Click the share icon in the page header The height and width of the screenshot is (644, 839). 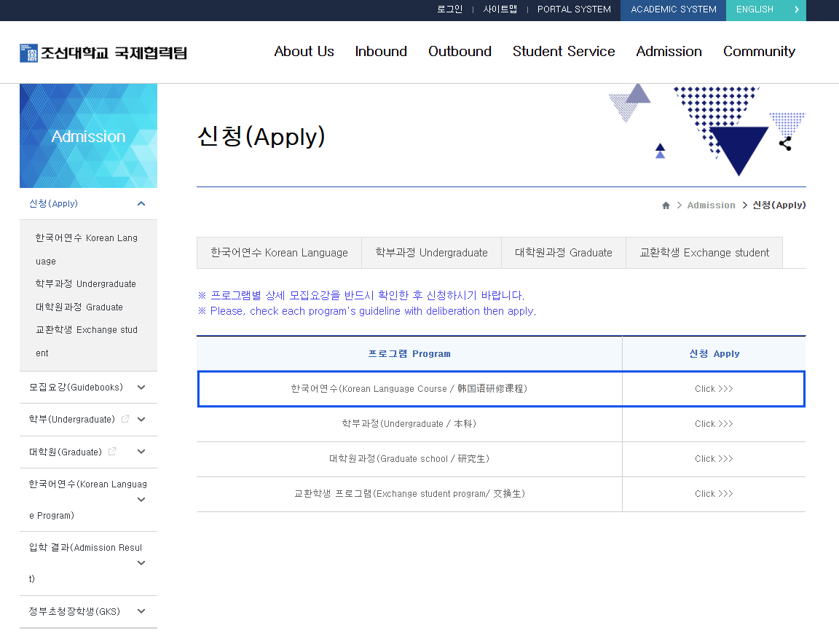(785, 144)
